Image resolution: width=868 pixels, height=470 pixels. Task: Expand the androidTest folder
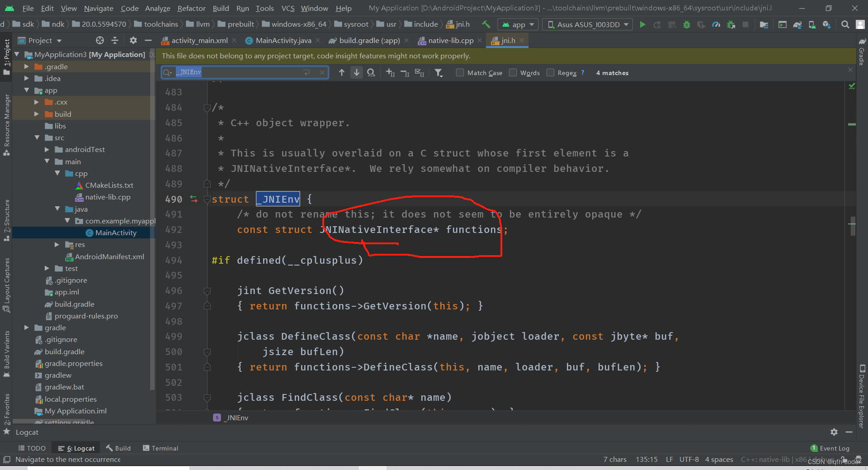47,149
